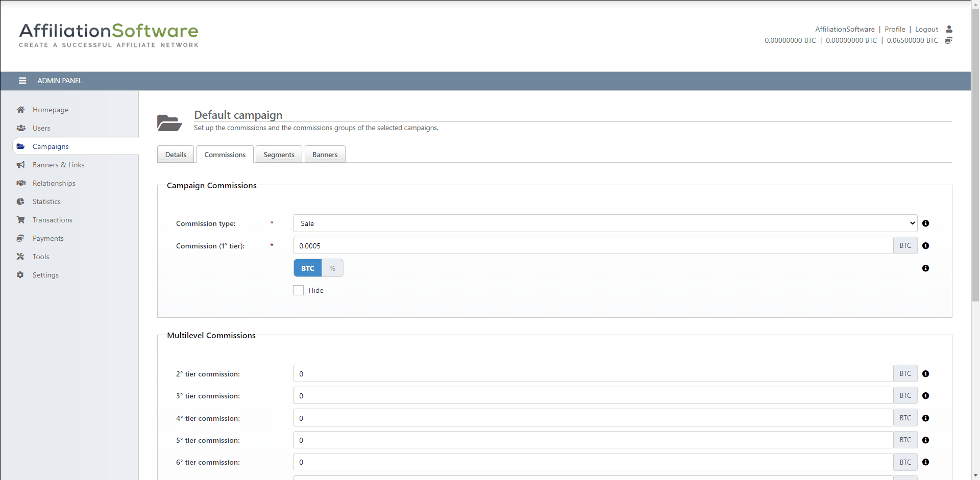Viewport: 980px width, 480px height.
Task: Click info icon next to Commission type
Action: point(925,223)
